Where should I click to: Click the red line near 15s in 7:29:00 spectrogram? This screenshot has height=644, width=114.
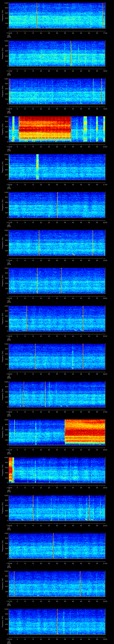(33, 508)
